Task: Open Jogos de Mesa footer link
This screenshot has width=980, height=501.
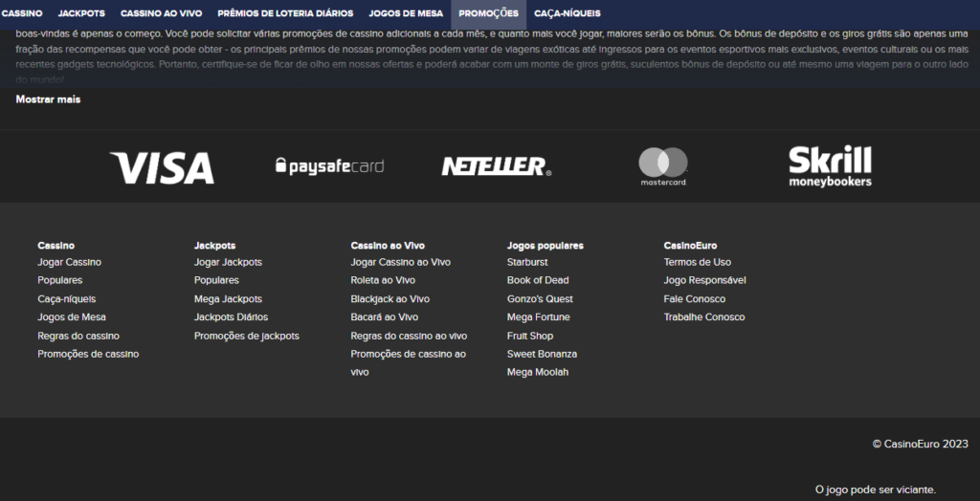Action: click(x=72, y=317)
